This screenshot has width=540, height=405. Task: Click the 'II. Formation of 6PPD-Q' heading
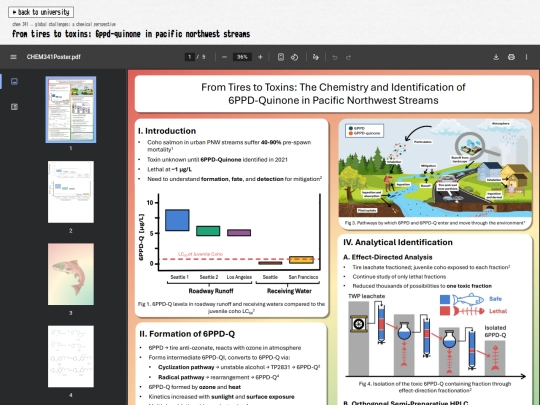pyautogui.click(x=187, y=334)
